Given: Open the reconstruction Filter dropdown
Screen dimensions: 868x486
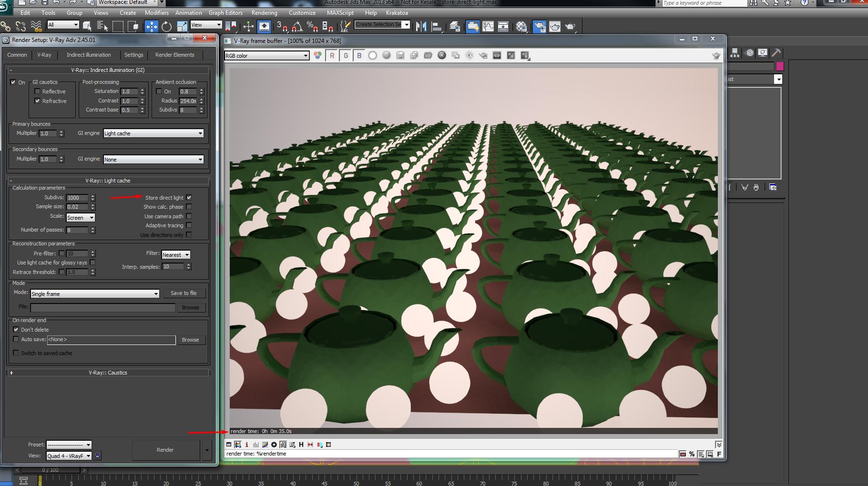Looking at the screenshot, I should click(x=176, y=254).
